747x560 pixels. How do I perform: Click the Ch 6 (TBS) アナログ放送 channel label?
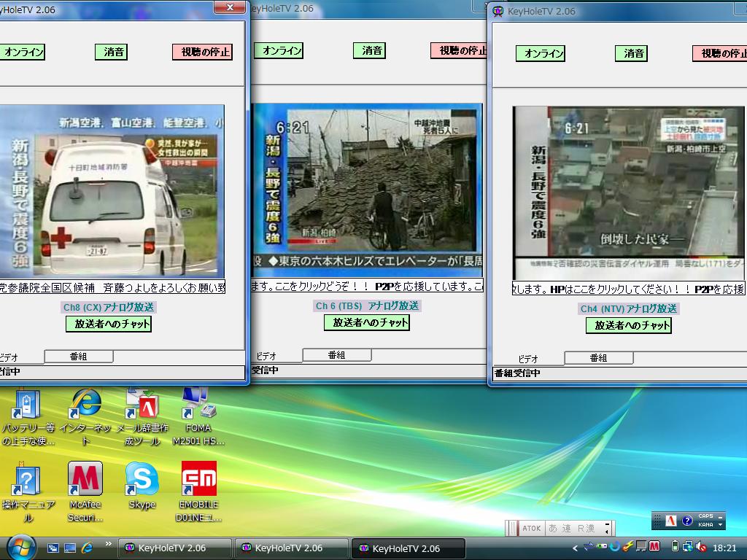(x=367, y=306)
